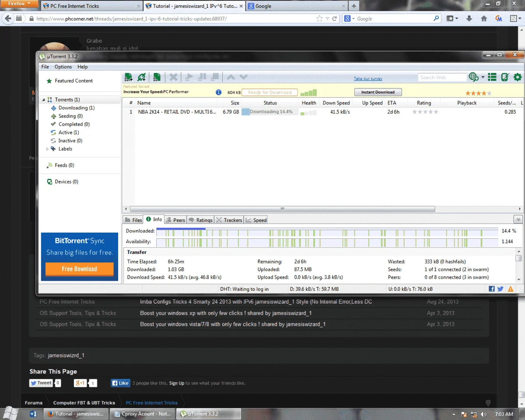Click the Search Web input field

(442, 77)
